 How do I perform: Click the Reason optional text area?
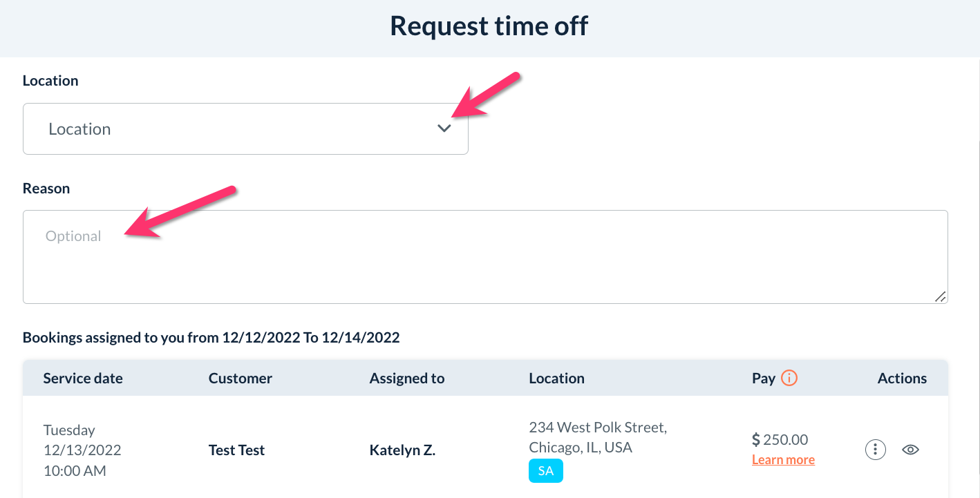coord(484,256)
